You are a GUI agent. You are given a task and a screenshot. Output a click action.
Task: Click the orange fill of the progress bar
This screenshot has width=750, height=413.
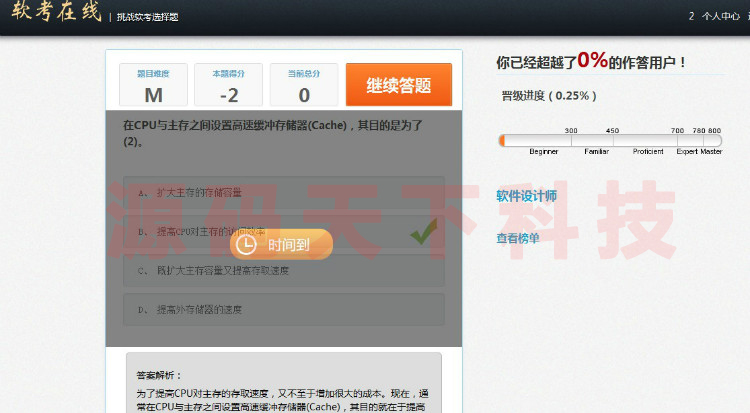(502, 140)
